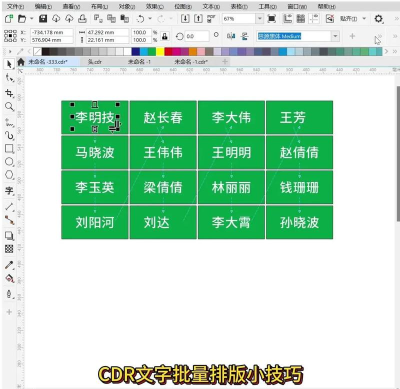Click the Home welcome screen icon
The height and width of the screenshot is (389, 400).
[x=21, y=62]
